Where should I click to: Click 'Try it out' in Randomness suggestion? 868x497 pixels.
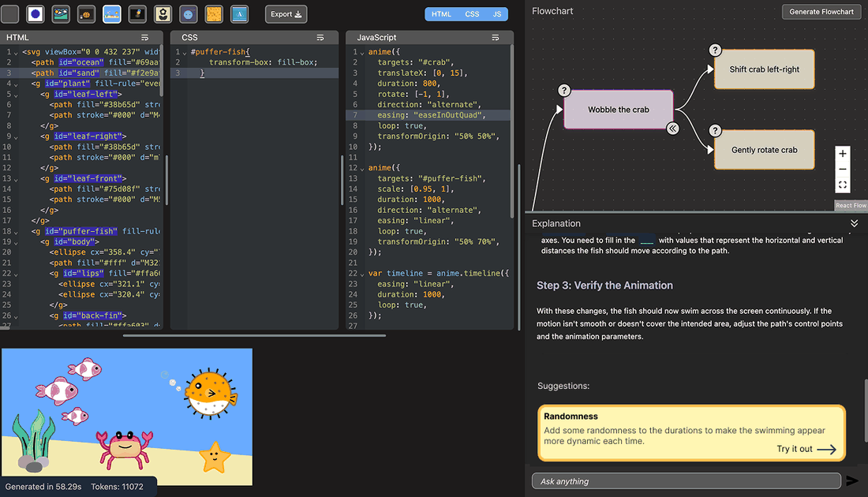click(x=806, y=449)
